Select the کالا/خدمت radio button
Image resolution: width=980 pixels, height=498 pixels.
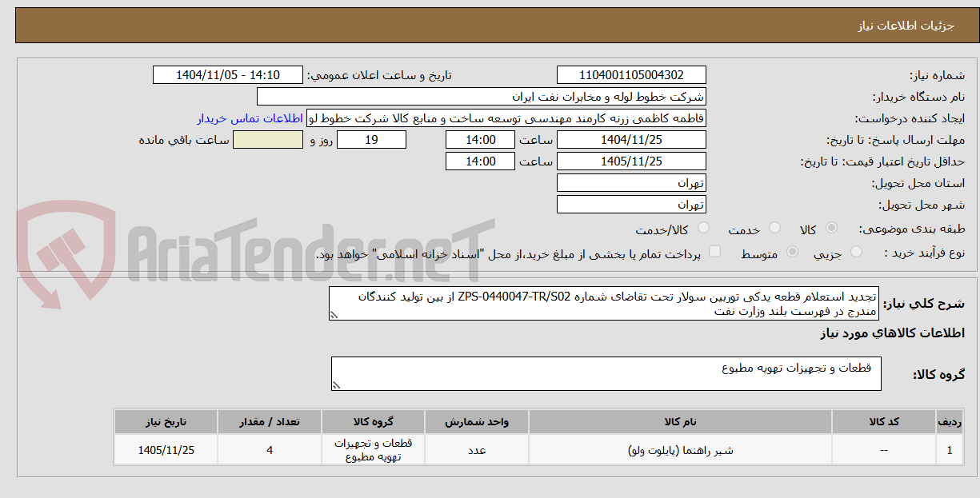[x=703, y=229]
